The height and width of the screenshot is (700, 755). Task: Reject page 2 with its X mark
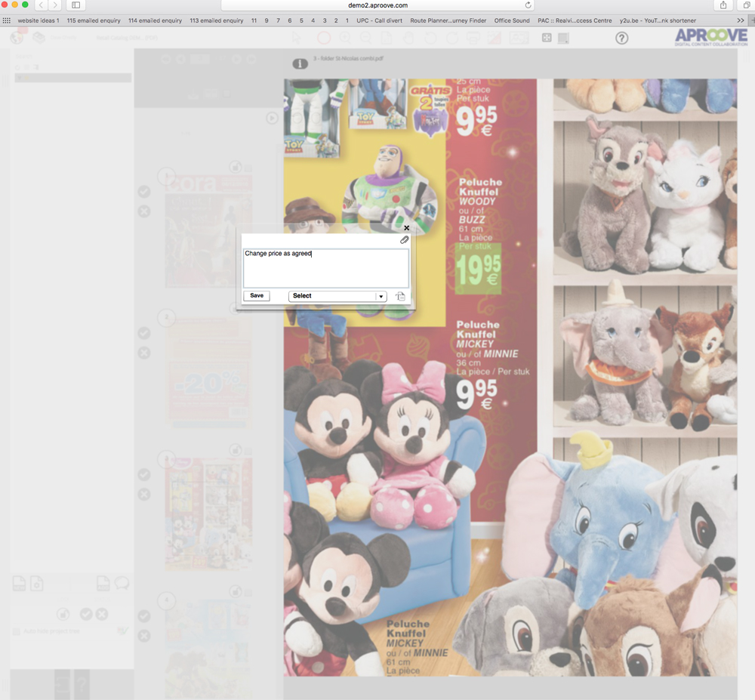point(144,353)
